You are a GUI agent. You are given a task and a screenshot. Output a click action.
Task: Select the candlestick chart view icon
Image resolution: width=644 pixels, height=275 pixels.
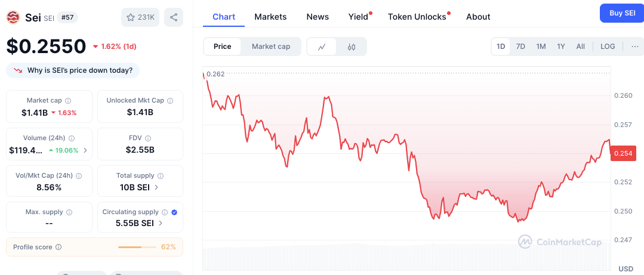pyautogui.click(x=351, y=47)
